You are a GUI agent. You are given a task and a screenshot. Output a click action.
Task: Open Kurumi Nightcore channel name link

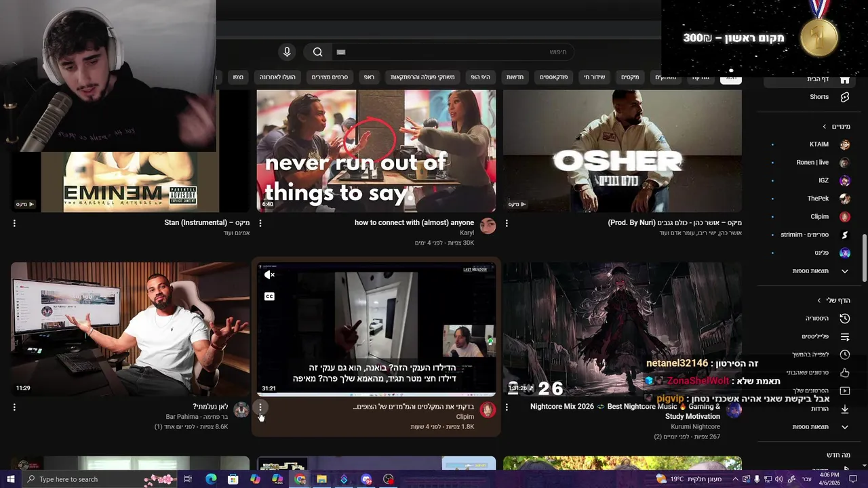point(695,427)
